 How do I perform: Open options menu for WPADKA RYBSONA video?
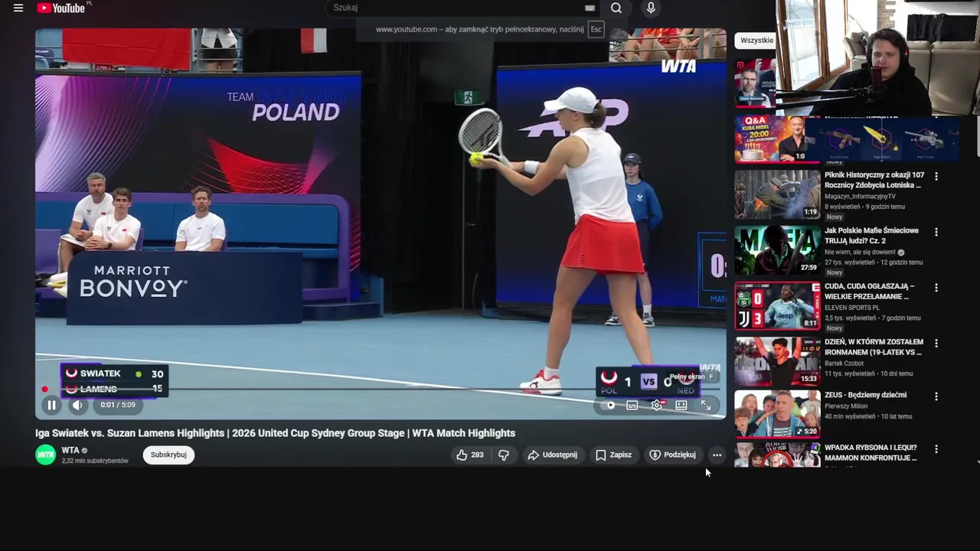(936, 449)
